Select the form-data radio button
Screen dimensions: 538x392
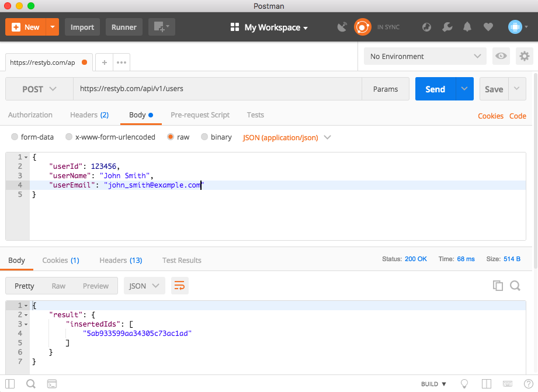15,137
